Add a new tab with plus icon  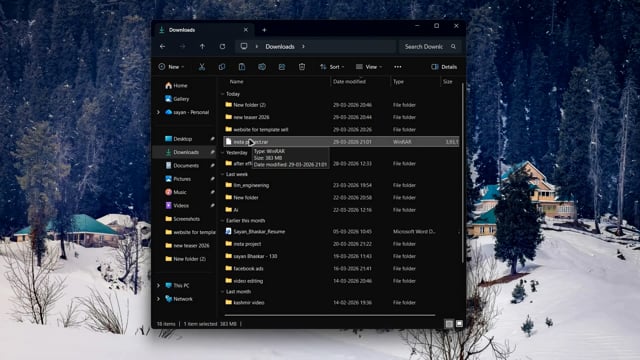coord(264,30)
